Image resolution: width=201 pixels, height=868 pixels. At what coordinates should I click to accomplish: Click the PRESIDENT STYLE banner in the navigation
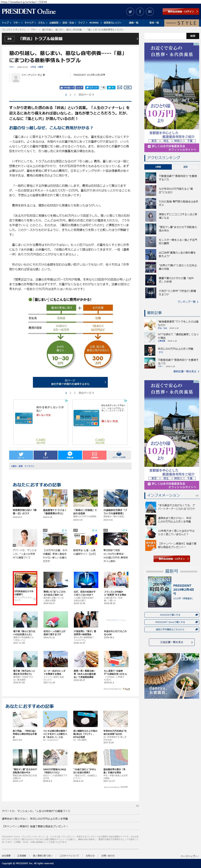[181, 23]
